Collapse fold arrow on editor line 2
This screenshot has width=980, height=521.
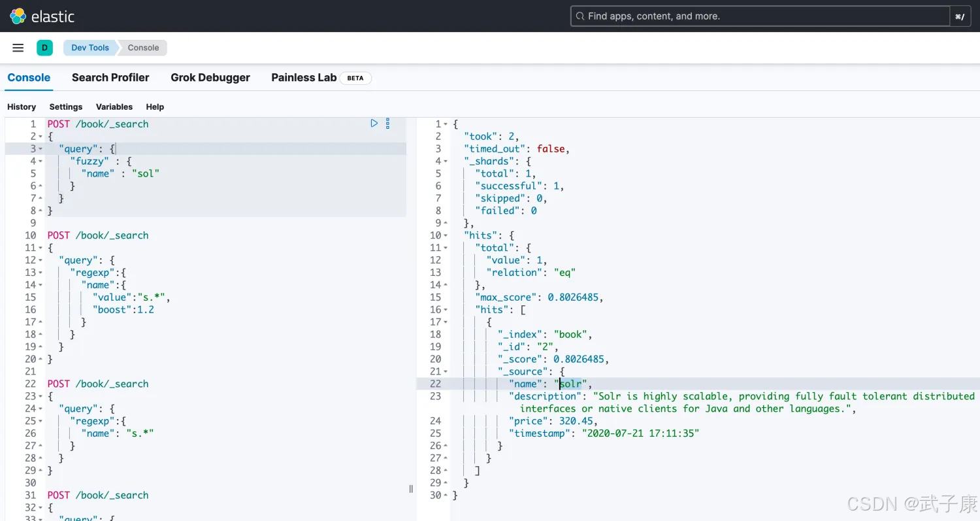tap(41, 137)
